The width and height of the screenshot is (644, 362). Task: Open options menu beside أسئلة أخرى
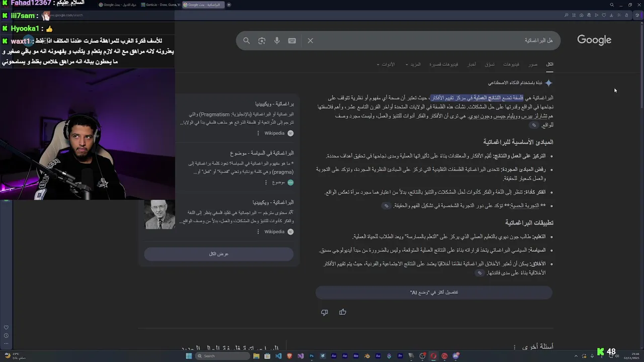(x=514, y=347)
